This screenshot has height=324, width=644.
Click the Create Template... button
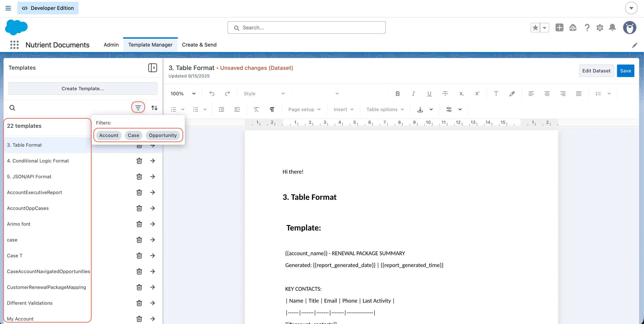(x=83, y=88)
